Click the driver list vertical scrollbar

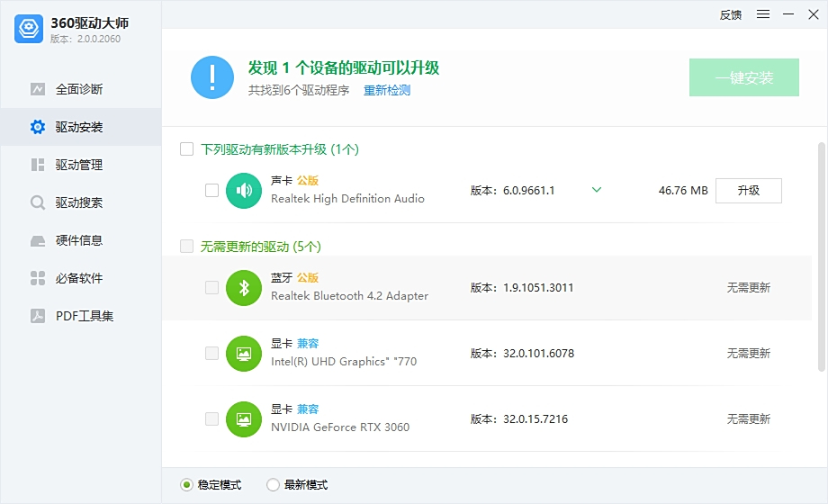coord(821,256)
